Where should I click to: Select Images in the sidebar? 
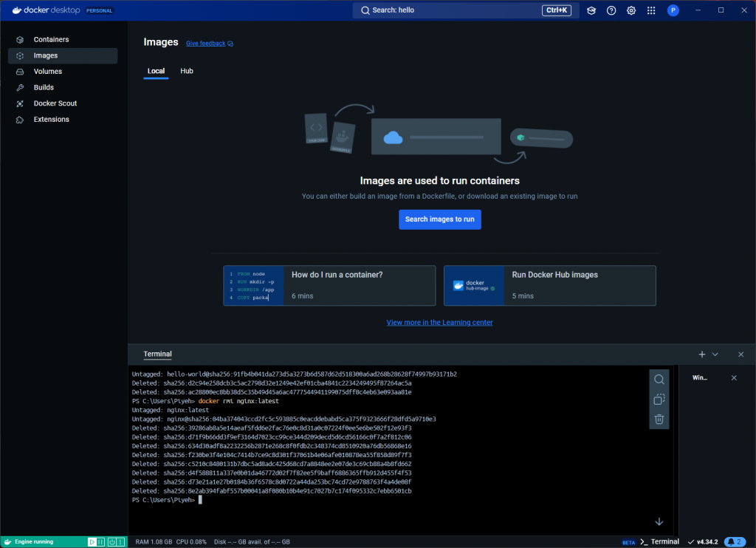tap(63, 55)
